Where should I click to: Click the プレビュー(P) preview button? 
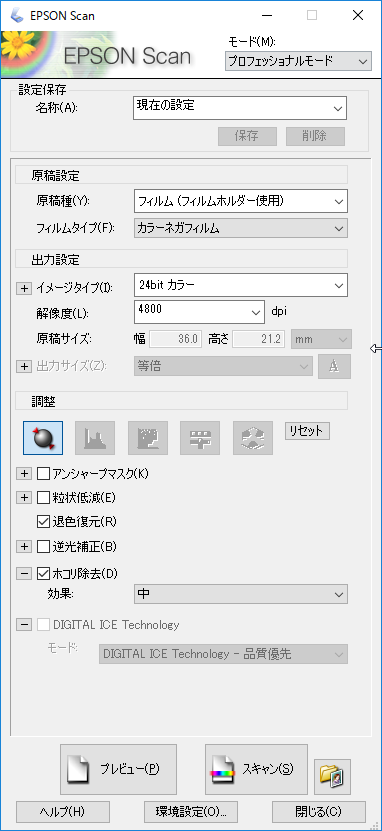pyautogui.click(x=119, y=769)
